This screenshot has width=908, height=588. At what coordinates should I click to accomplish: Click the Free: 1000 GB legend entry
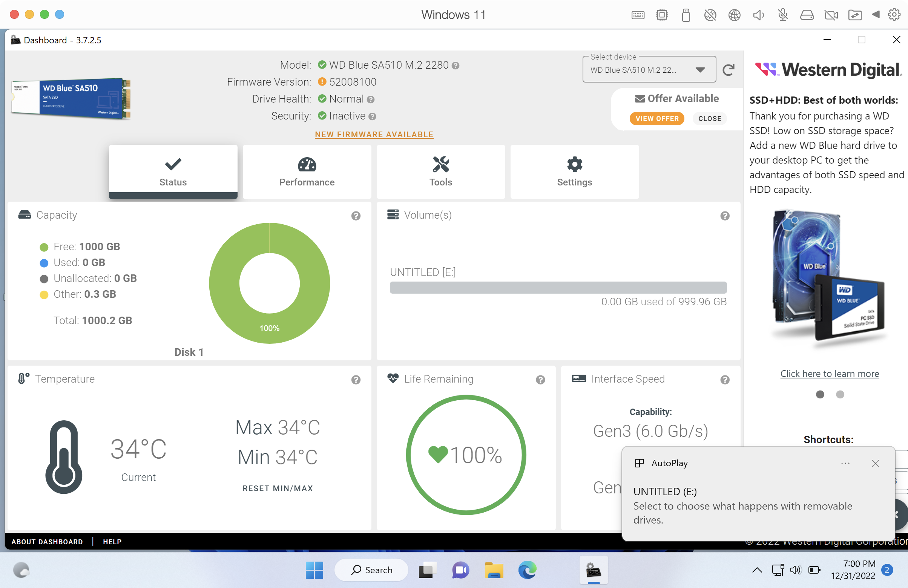pos(80,247)
